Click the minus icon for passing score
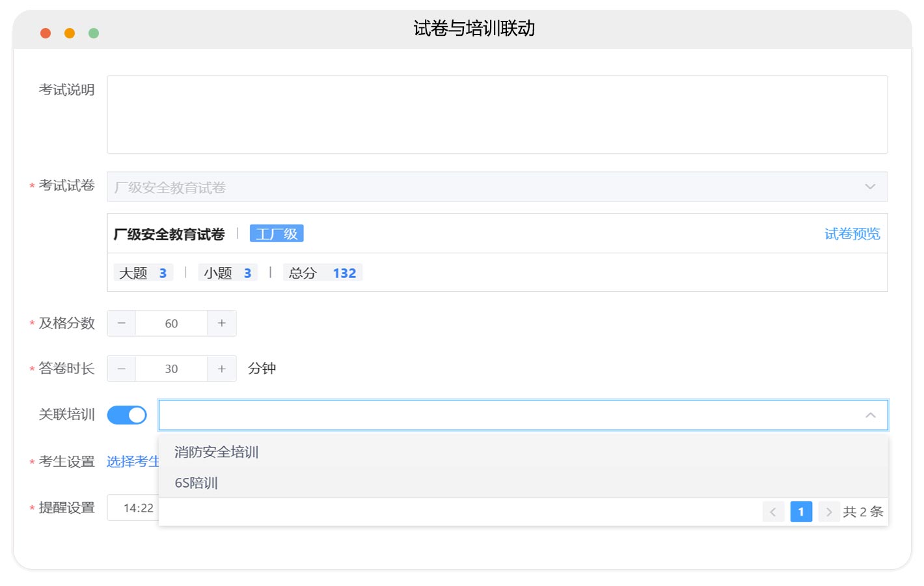 [x=122, y=324]
